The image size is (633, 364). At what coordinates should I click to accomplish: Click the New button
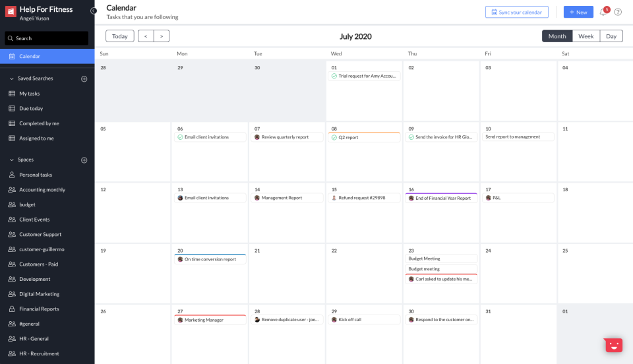pos(578,12)
